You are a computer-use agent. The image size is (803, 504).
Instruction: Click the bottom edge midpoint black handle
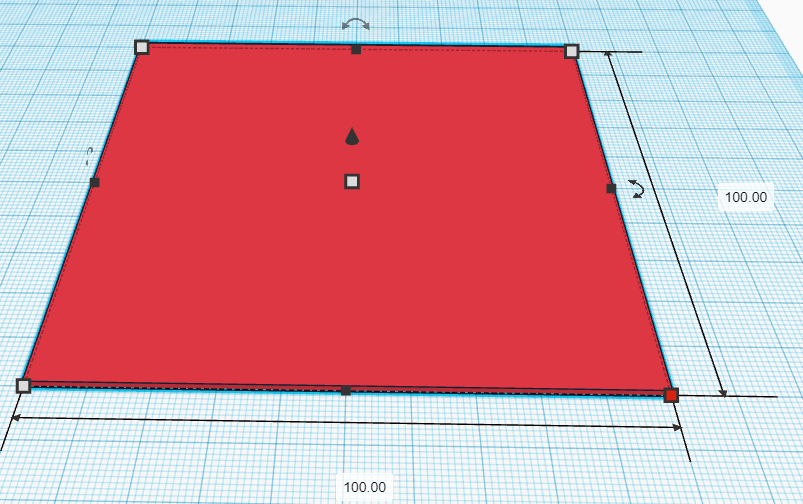(346, 391)
